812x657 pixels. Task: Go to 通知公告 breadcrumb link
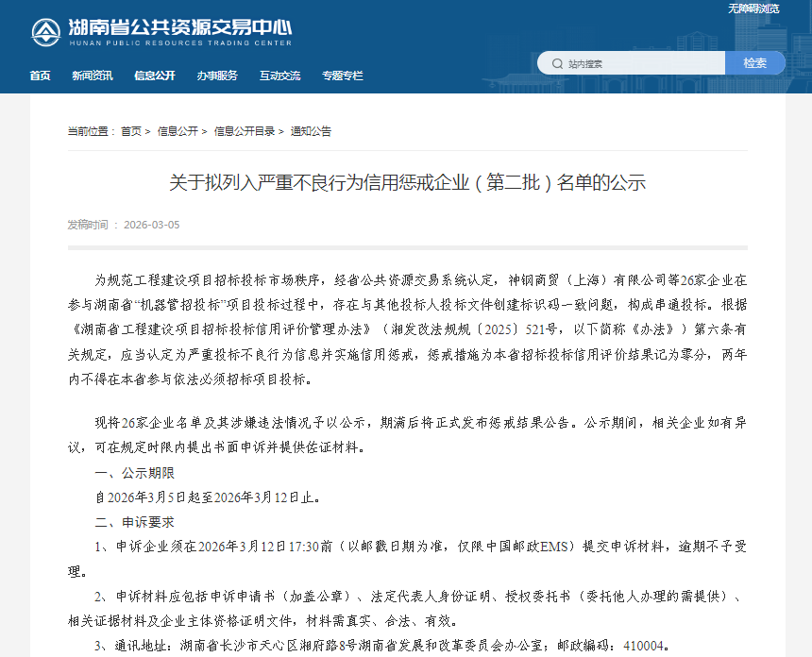tap(311, 131)
